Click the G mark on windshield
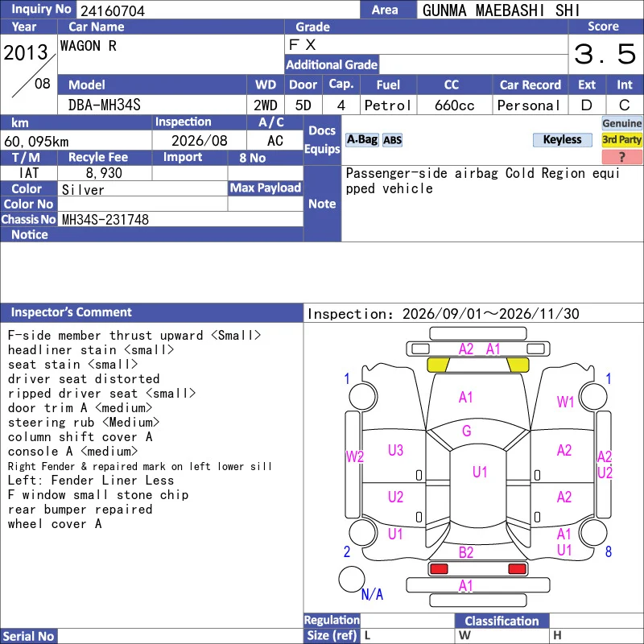Screen dimensions: 644x644 [466, 431]
